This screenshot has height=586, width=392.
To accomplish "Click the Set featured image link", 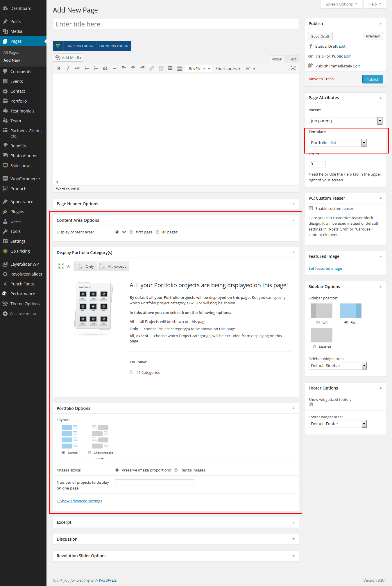I will coord(325,268).
